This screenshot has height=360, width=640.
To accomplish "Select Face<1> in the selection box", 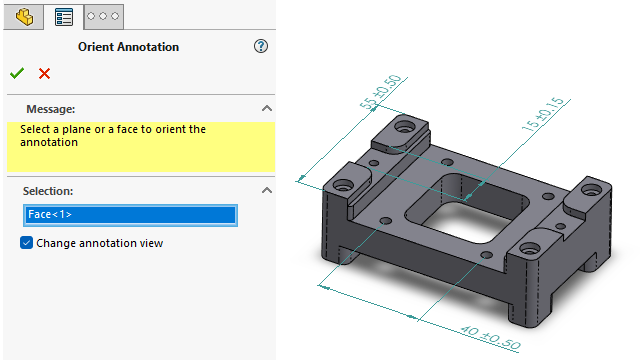I will coord(130,215).
